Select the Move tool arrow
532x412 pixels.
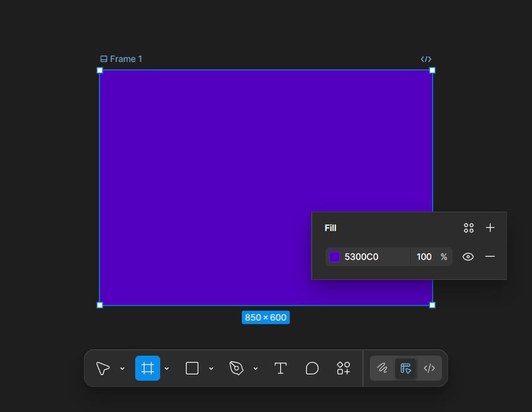[103, 368]
